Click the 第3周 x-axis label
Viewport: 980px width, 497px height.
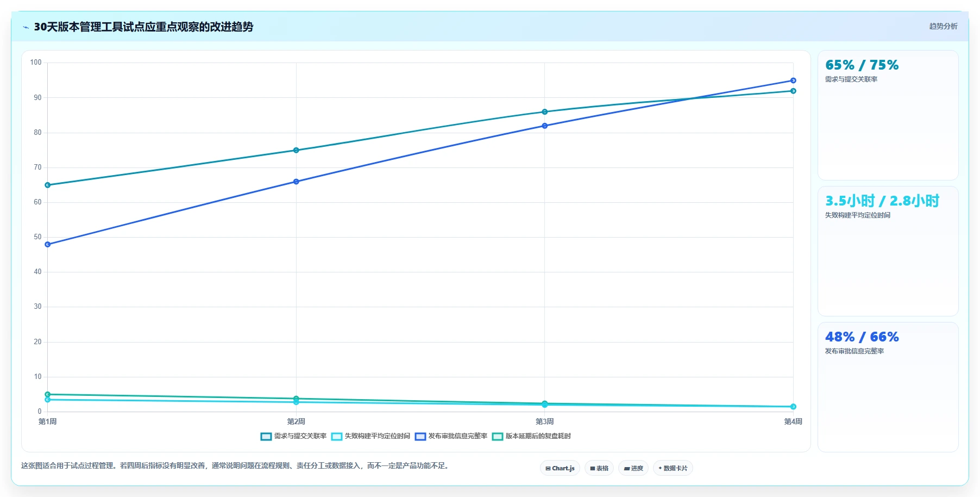coord(545,421)
